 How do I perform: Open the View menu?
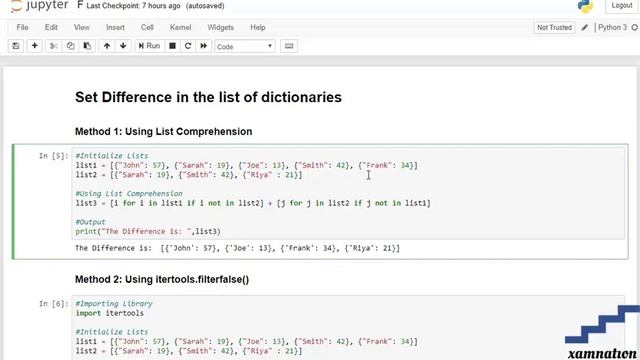(82, 27)
